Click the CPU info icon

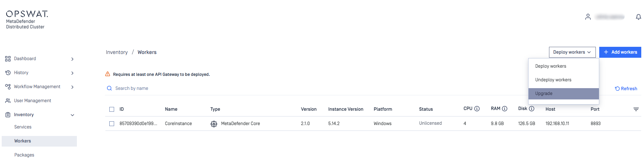(477, 109)
